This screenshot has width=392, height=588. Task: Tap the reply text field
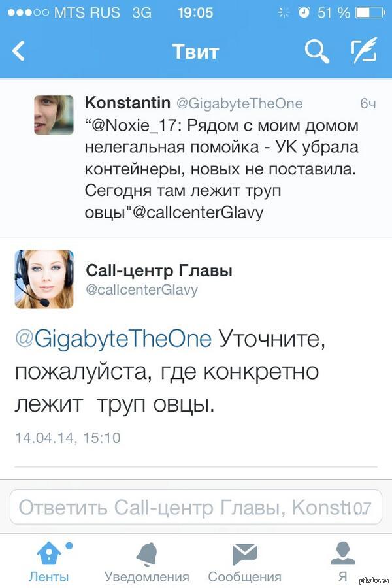183,508
